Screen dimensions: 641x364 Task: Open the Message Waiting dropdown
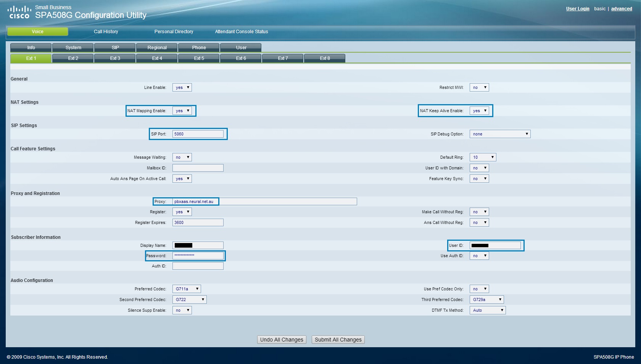pos(182,157)
